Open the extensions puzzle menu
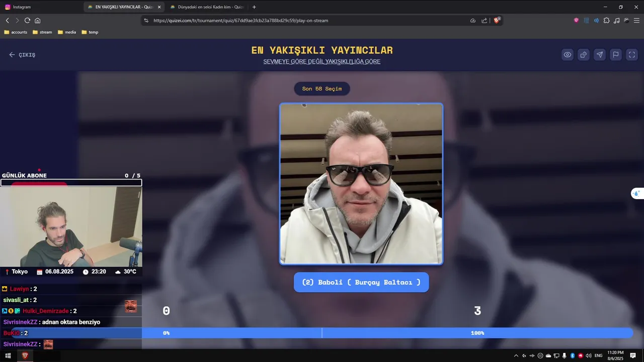644x362 pixels. pos(606,21)
